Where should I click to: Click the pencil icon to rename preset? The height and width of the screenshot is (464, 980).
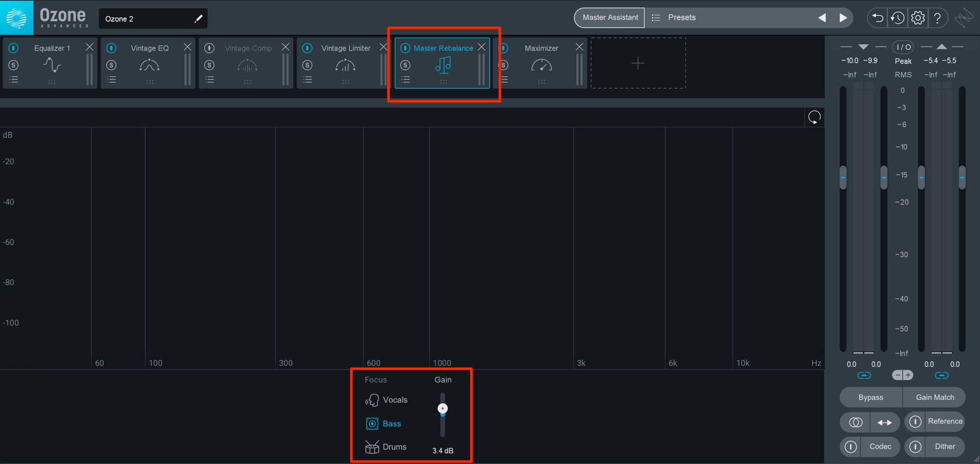click(x=198, y=19)
